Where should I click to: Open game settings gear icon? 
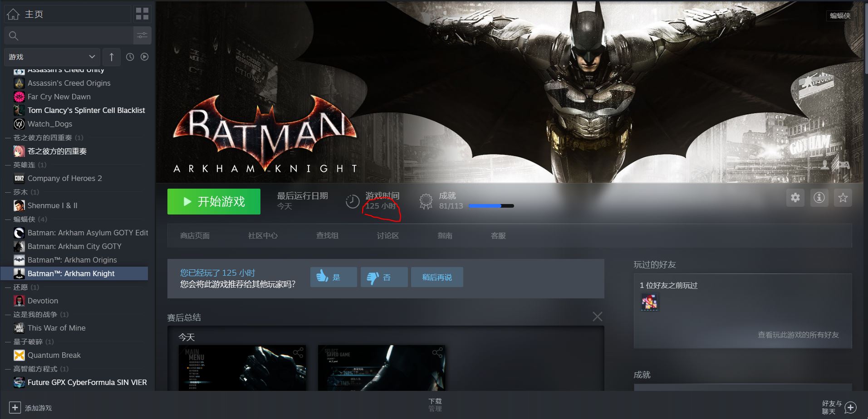(795, 198)
